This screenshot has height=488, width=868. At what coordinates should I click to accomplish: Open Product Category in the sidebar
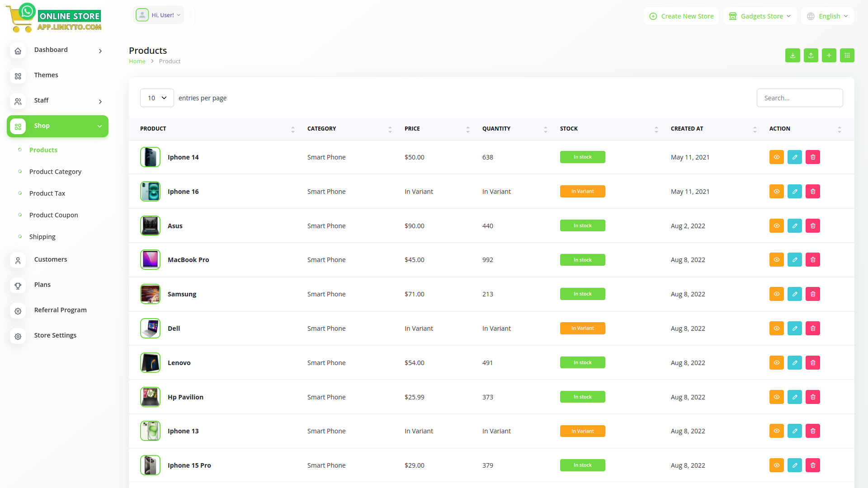(55, 172)
